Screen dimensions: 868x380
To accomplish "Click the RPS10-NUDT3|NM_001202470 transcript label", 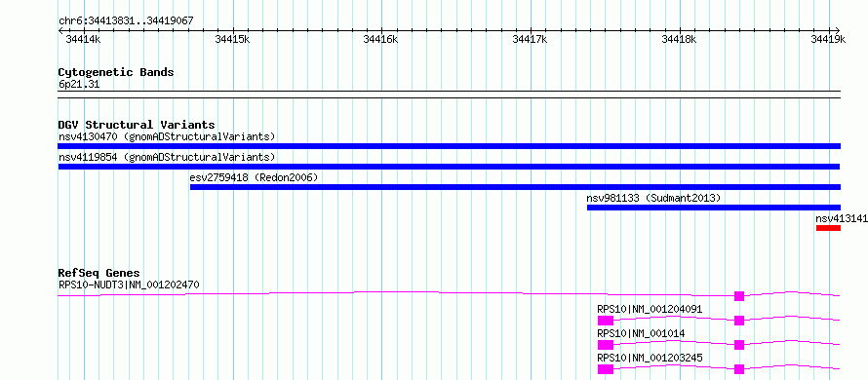I will click(x=129, y=285).
